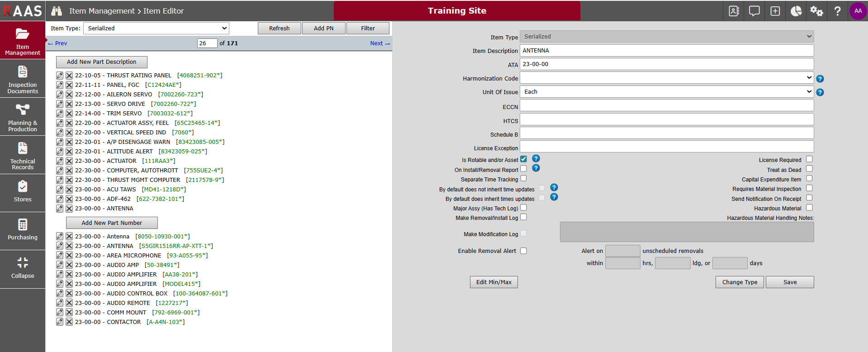This screenshot has height=352, width=868.
Task: Open Planning & Production sidebar section
Action: point(23,116)
